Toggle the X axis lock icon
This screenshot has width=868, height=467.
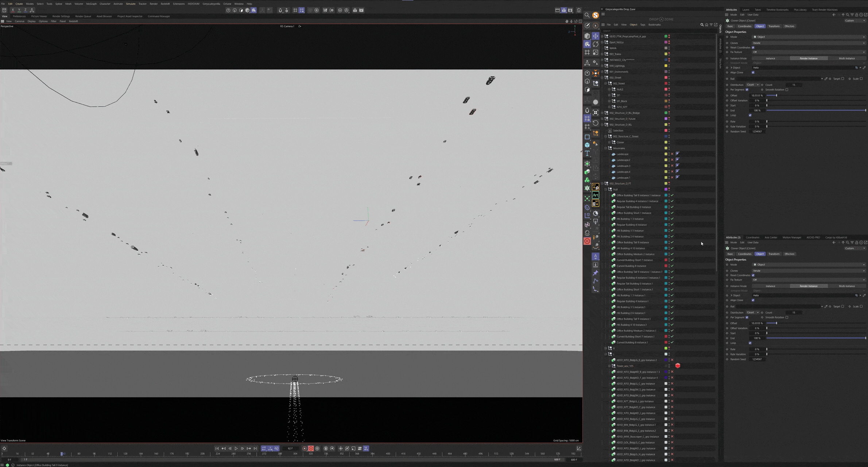(x=13, y=10)
